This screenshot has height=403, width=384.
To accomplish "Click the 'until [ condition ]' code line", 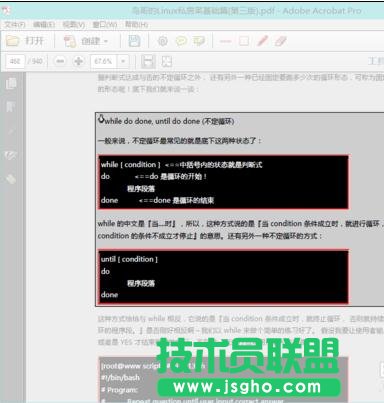I will 130,259.
